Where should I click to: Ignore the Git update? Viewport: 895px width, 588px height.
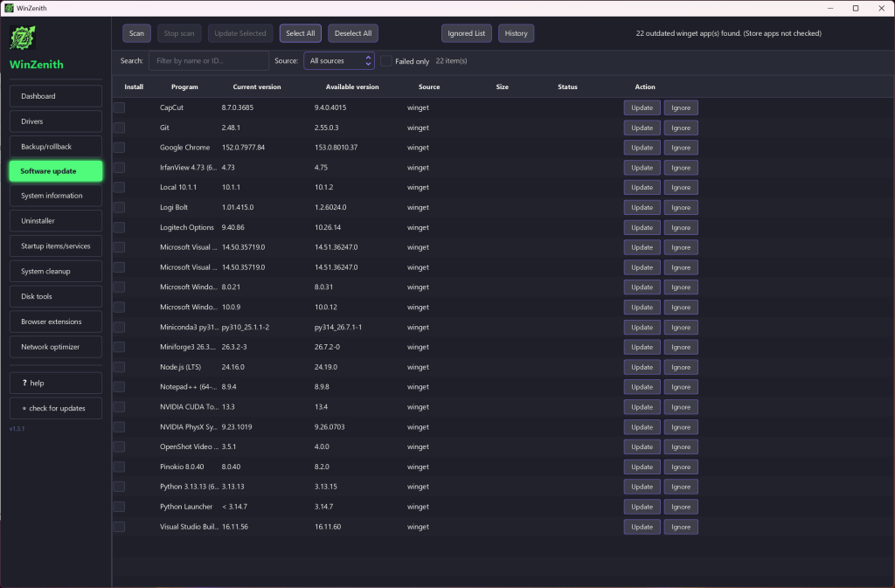[681, 128]
